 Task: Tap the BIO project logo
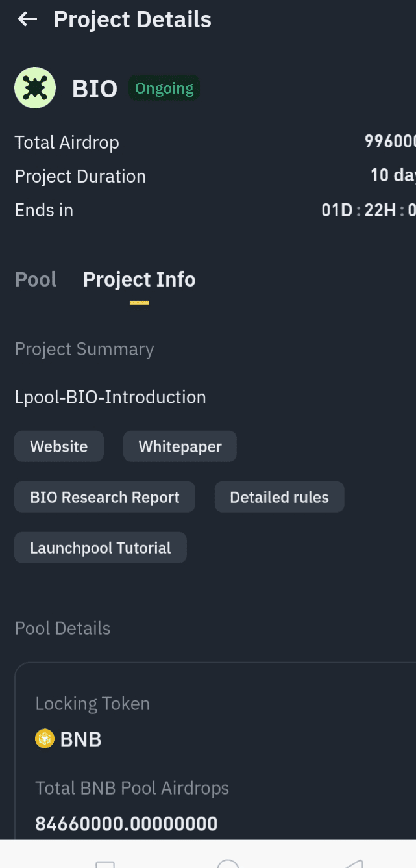point(35,88)
